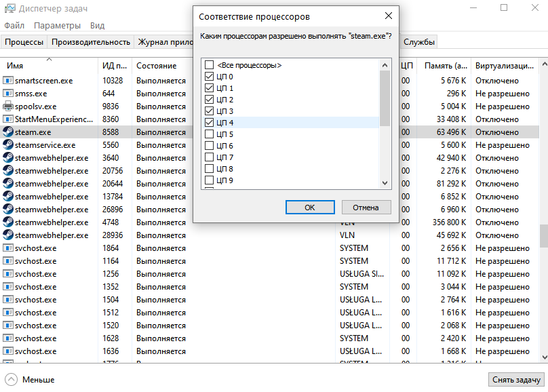The width and height of the screenshot is (548, 392).
Task: Click Steam icon of steamwebhelper PID 13784
Action: (x=8, y=197)
